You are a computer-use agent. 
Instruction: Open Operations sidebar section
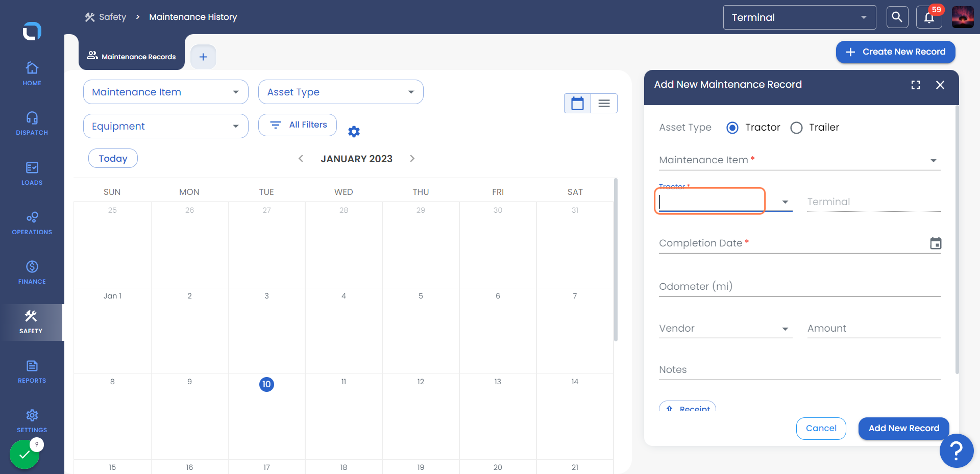tap(32, 223)
